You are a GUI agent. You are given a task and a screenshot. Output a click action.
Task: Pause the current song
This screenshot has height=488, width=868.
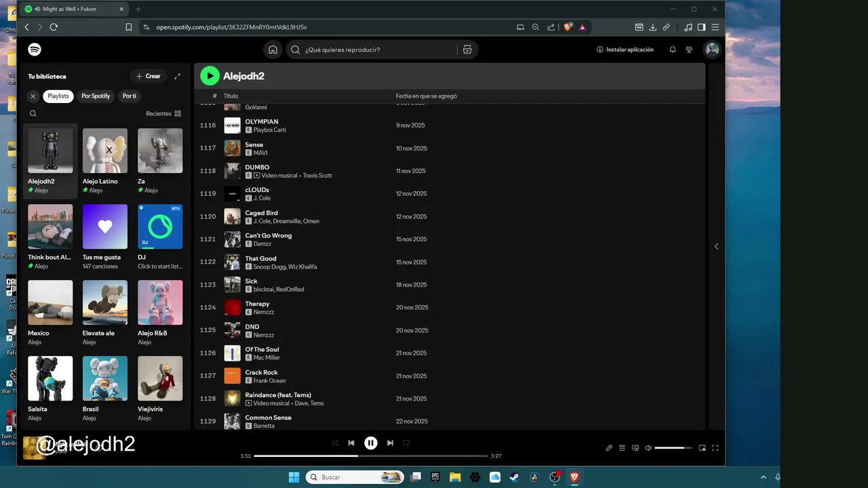[x=370, y=443]
